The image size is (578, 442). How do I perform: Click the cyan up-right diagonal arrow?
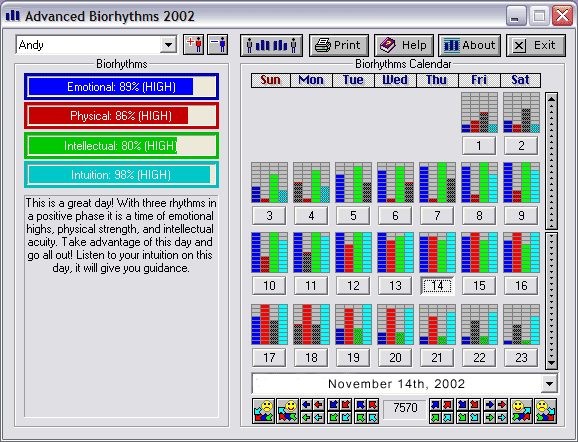(448, 418)
